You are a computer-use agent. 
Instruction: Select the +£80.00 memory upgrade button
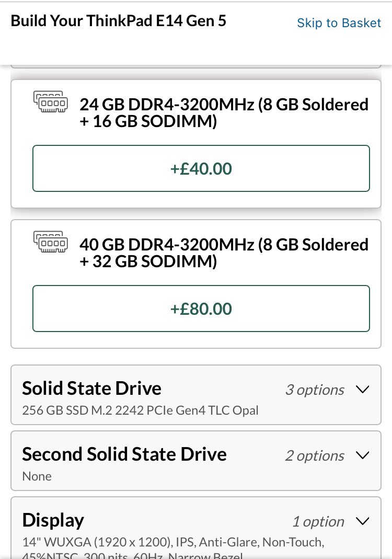[x=201, y=309]
